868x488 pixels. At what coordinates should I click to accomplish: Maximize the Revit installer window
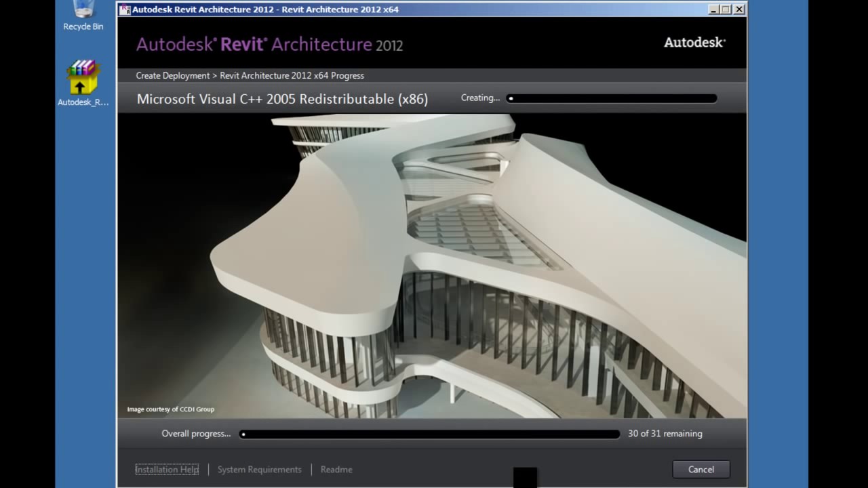[x=726, y=9]
